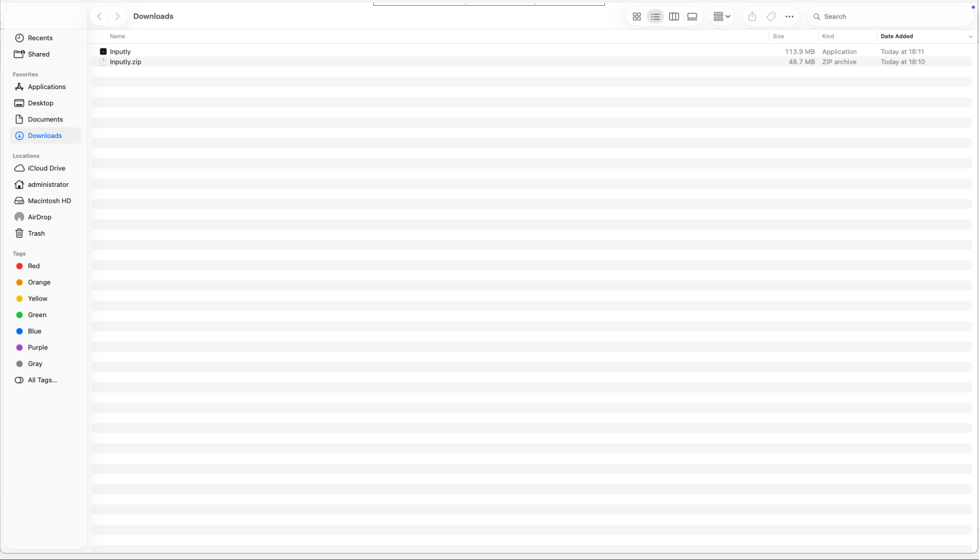Toggle sort order chevron on Date Added
This screenshot has height=560, width=979.
(x=970, y=37)
